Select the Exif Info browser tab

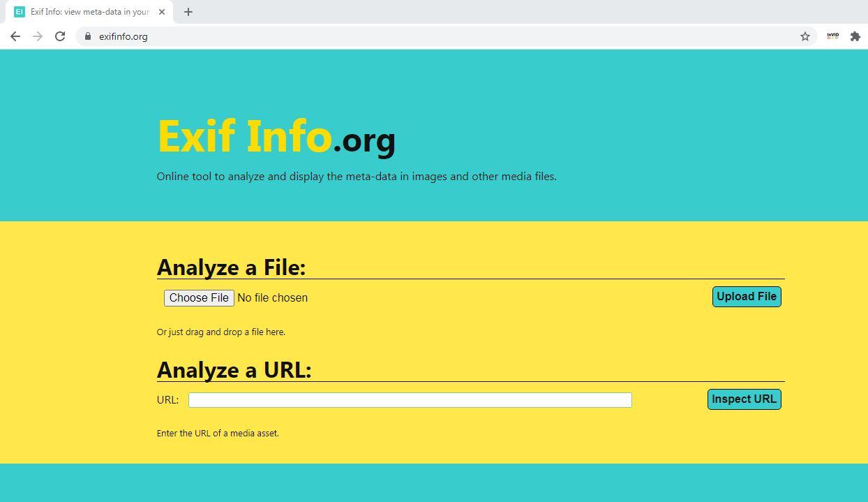point(90,12)
